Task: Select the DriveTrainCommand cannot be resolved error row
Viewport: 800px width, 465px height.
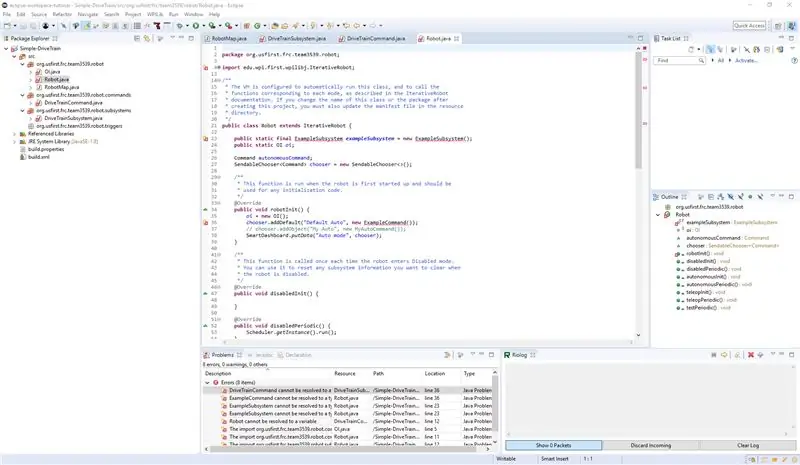Action: coord(347,390)
